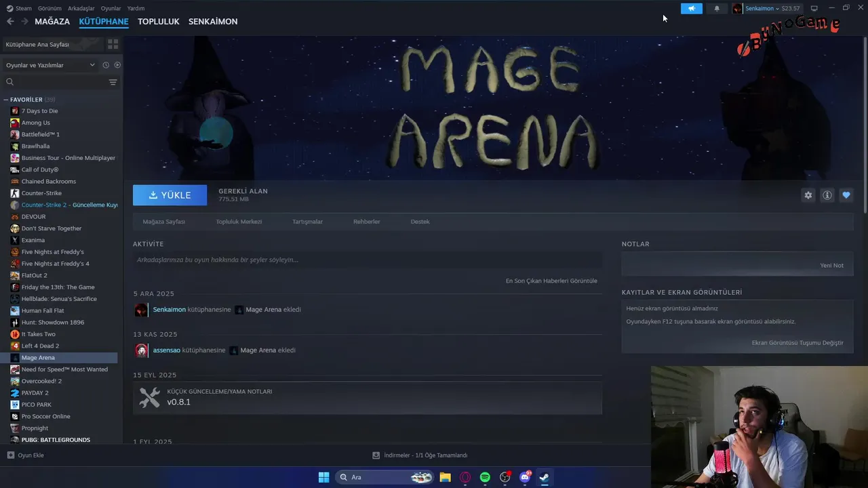Screen dimensions: 868x488
Task: Select Hunt: Showdown 1896 in library
Action: pyautogui.click(x=53, y=323)
